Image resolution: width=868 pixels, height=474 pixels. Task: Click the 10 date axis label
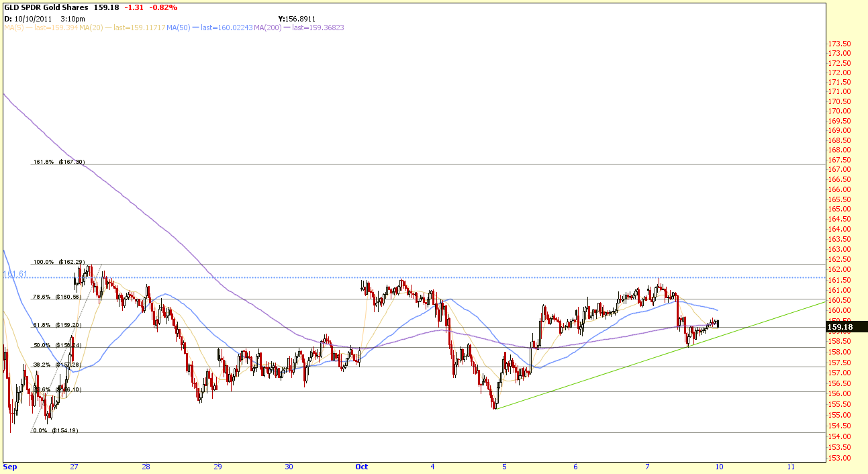pos(719,467)
